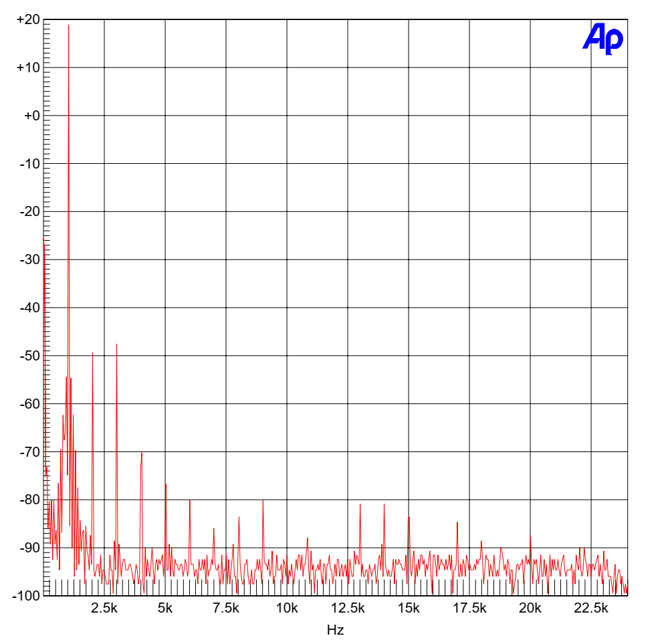Click the 22.5k frequency axis label

click(x=591, y=609)
